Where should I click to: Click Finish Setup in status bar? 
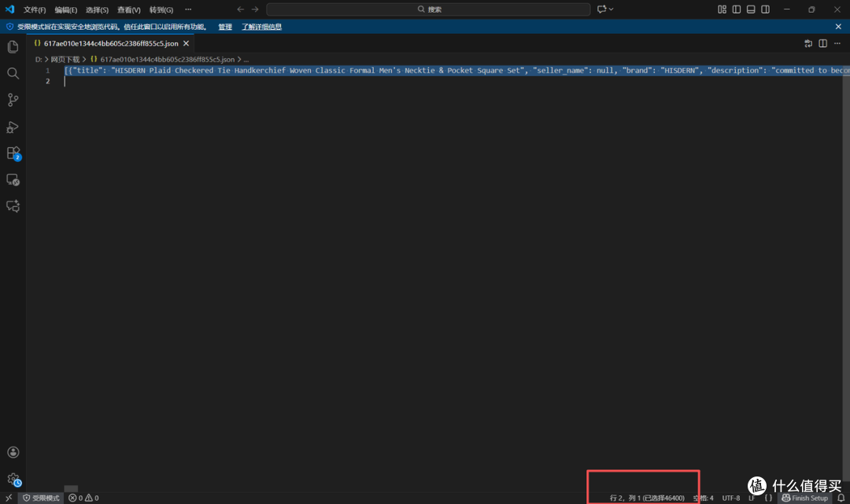805,498
